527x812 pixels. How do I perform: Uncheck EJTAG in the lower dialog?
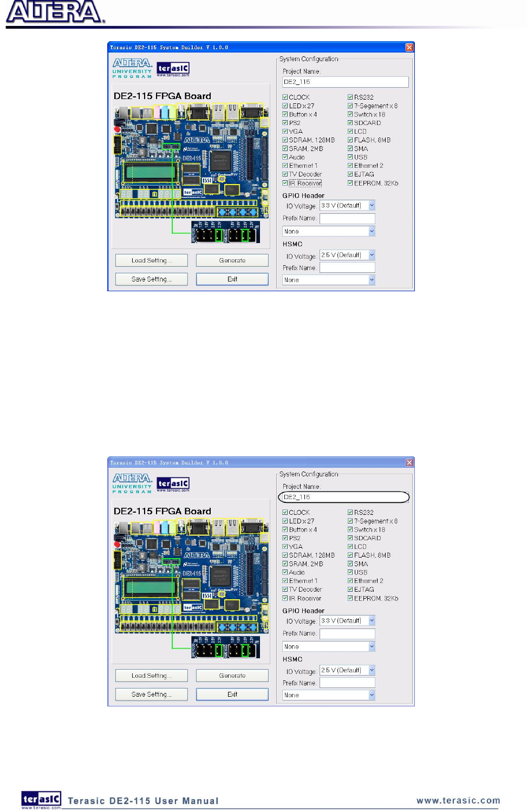click(350, 590)
